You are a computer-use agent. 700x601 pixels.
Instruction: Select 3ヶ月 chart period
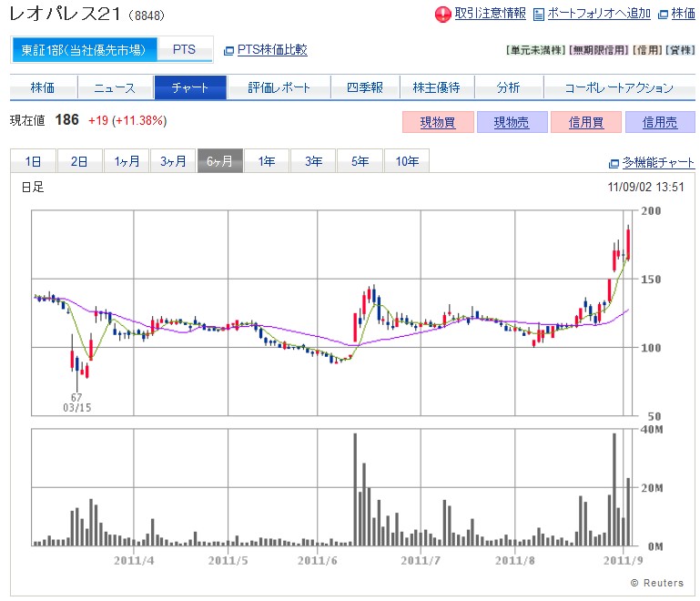click(173, 161)
